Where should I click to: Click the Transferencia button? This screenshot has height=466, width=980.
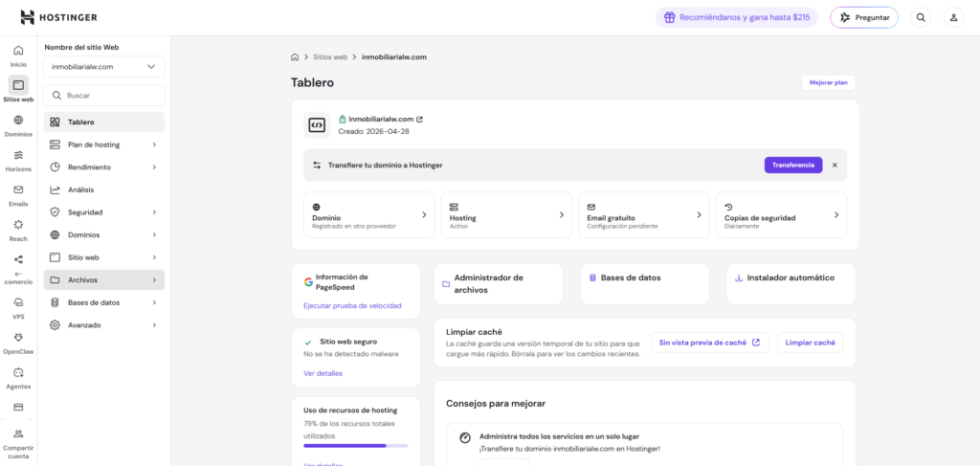793,165
